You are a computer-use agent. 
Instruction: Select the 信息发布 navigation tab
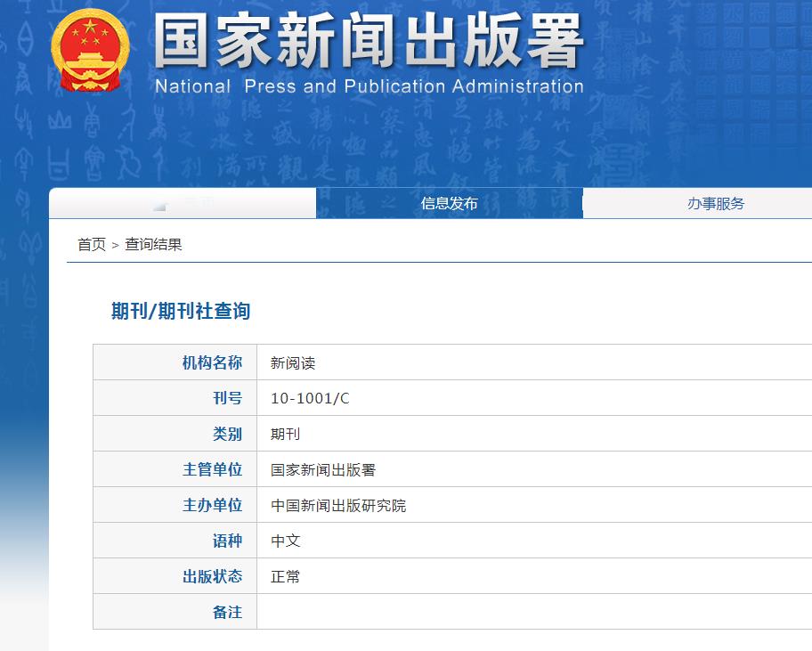(449, 204)
